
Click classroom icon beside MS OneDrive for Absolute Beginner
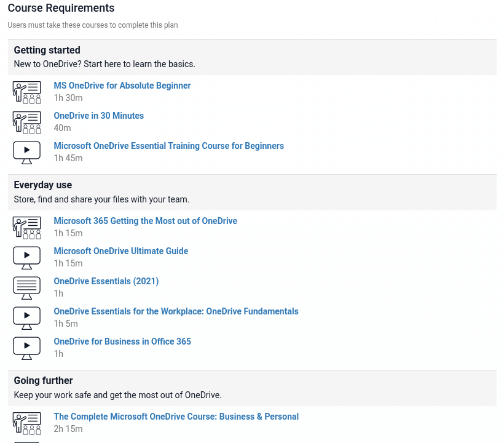pyautogui.click(x=26, y=92)
